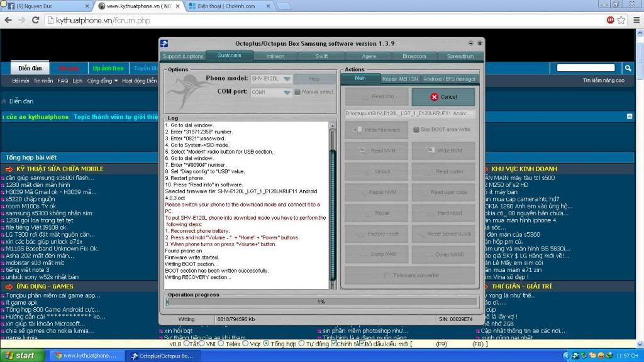Viewport: 644px width, 362px height.
Task: Open Android / EFS manager tab
Action: [449, 79]
